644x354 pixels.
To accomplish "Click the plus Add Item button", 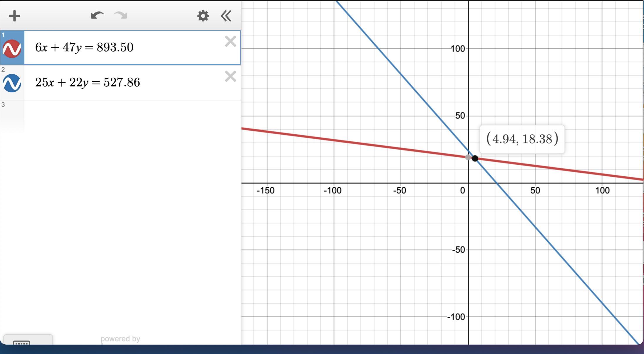I will (14, 16).
